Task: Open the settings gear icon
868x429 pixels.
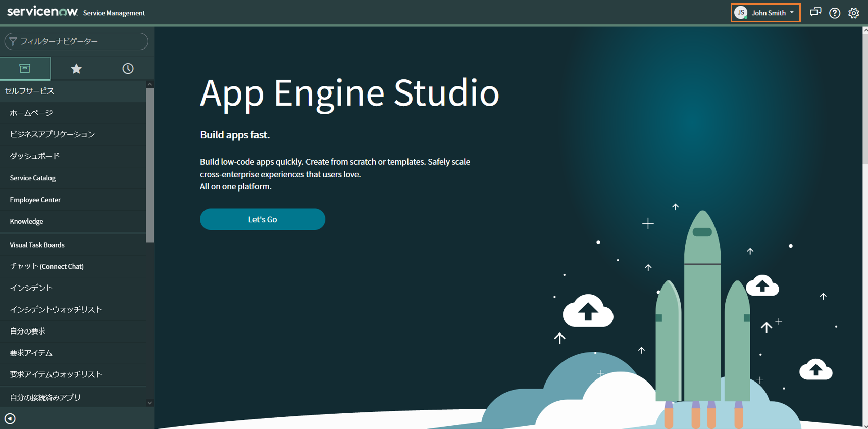Action: coord(854,13)
